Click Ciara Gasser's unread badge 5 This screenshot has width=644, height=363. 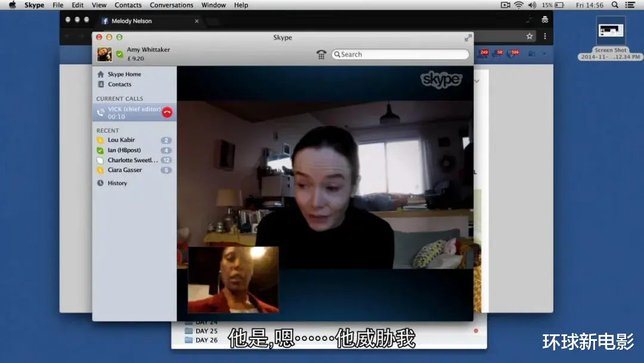166,170
